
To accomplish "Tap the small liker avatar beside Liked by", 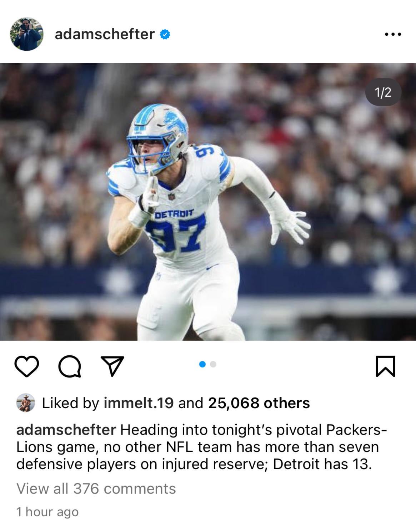I will pyautogui.click(x=26, y=403).
